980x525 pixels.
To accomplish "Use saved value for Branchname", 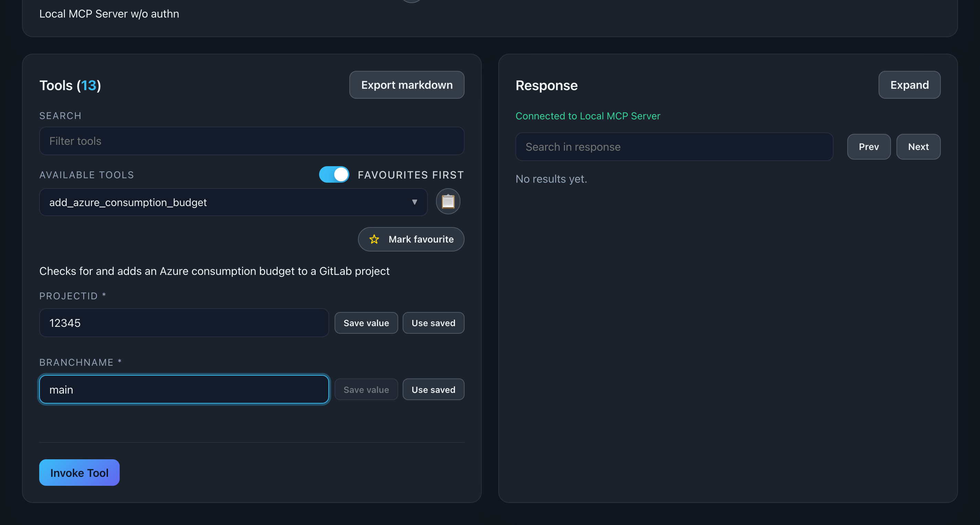I will coord(433,389).
